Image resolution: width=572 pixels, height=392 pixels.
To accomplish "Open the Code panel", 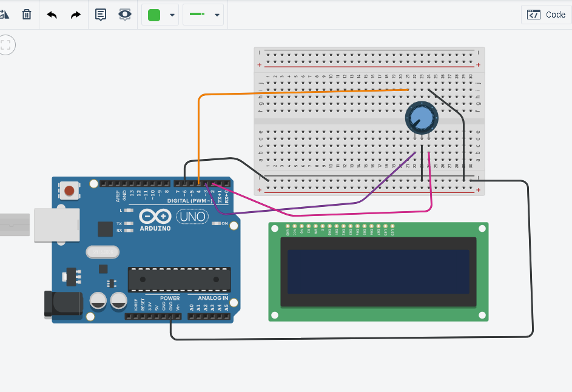I will coord(547,14).
